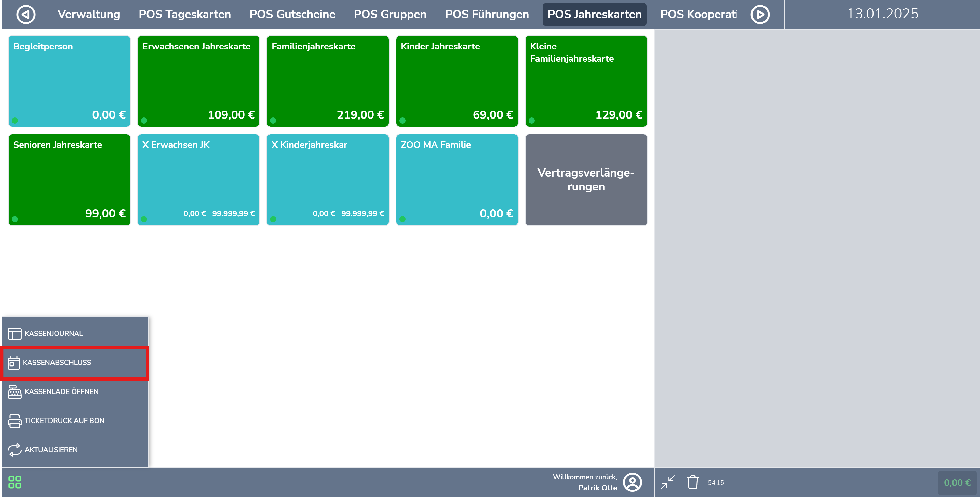Viewport: 980px width, 497px height.
Task: Select the Familienjahreskarte product tile
Action: point(328,81)
